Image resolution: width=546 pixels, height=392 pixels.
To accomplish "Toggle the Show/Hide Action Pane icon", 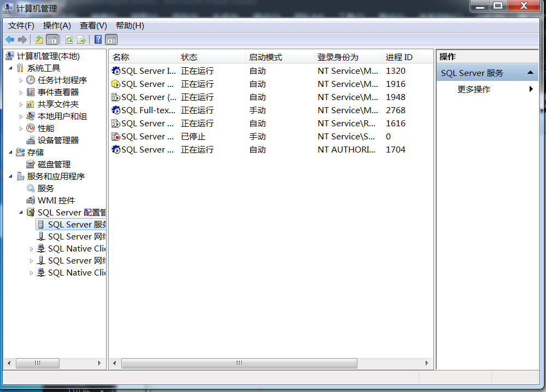I will [111, 40].
